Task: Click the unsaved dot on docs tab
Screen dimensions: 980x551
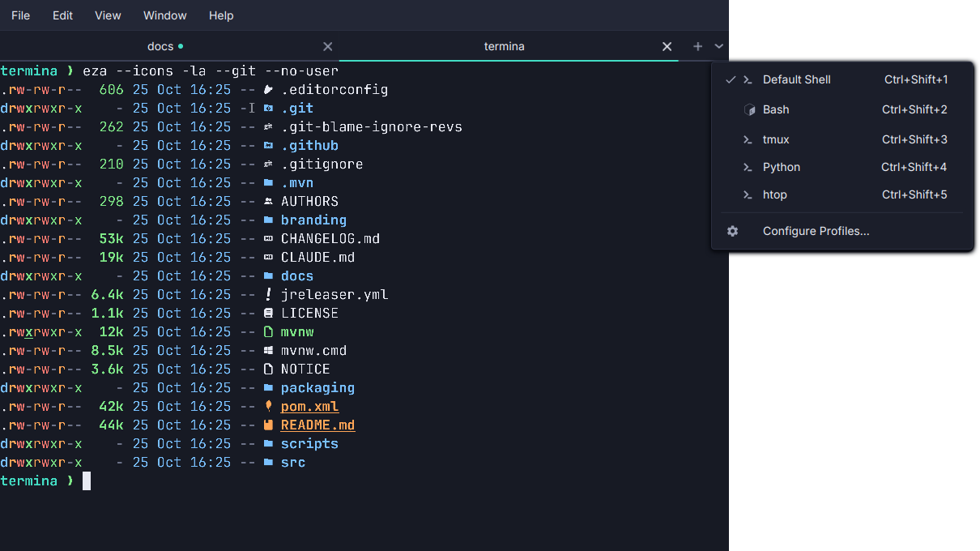Action: tap(181, 46)
